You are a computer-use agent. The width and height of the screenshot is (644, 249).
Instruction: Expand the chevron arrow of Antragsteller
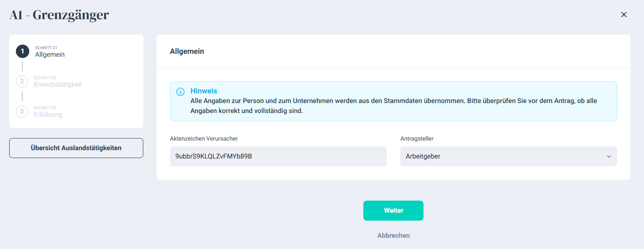point(609,156)
